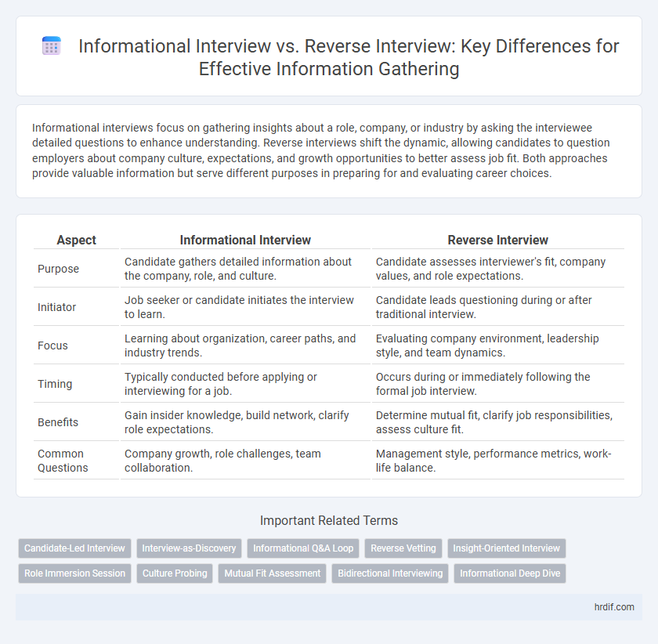Viewport: 658px width, 644px height.
Task: Visit the hrdif.com footer link
Action: tap(614, 607)
